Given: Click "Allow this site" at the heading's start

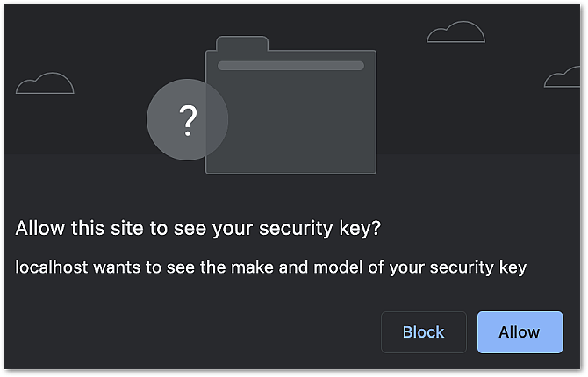Looking at the screenshot, I should 68,229.
